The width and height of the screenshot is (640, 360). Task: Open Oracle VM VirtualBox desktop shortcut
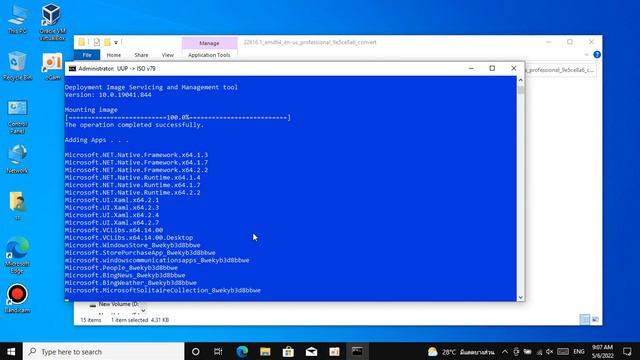point(52,21)
